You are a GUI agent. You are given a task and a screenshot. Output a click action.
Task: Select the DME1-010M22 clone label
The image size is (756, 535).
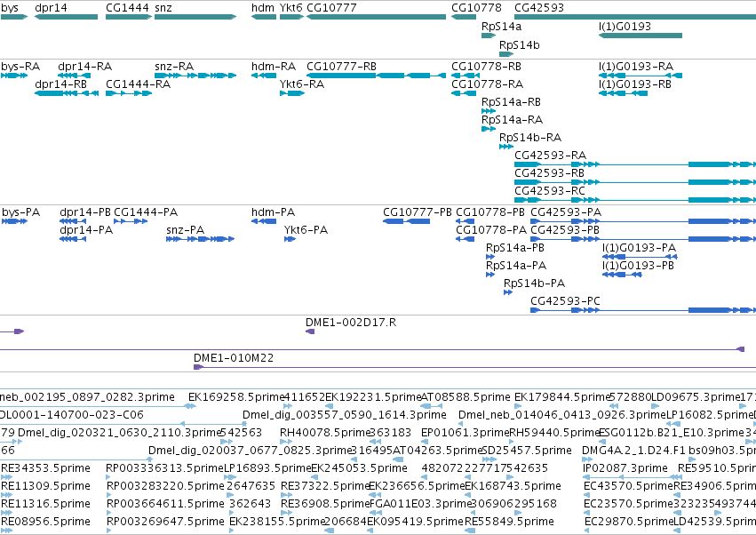(234, 358)
